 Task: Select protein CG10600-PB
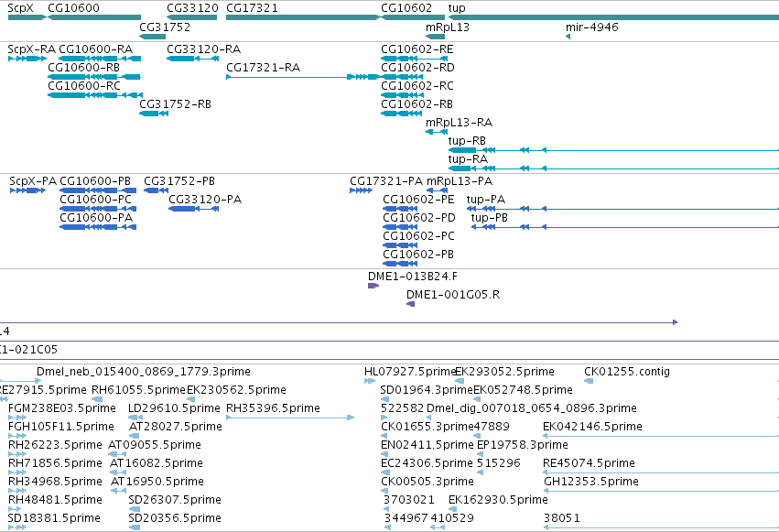pyautogui.click(x=98, y=190)
